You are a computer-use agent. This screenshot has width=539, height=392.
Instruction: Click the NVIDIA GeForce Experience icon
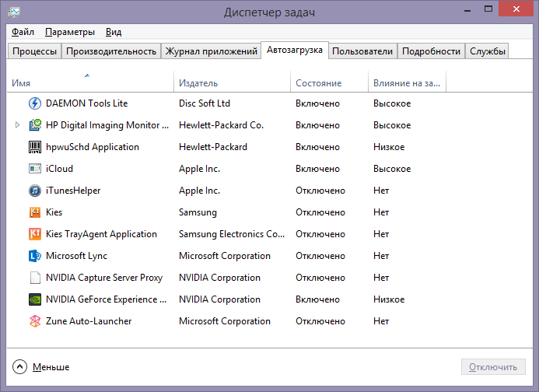(x=35, y=299)
